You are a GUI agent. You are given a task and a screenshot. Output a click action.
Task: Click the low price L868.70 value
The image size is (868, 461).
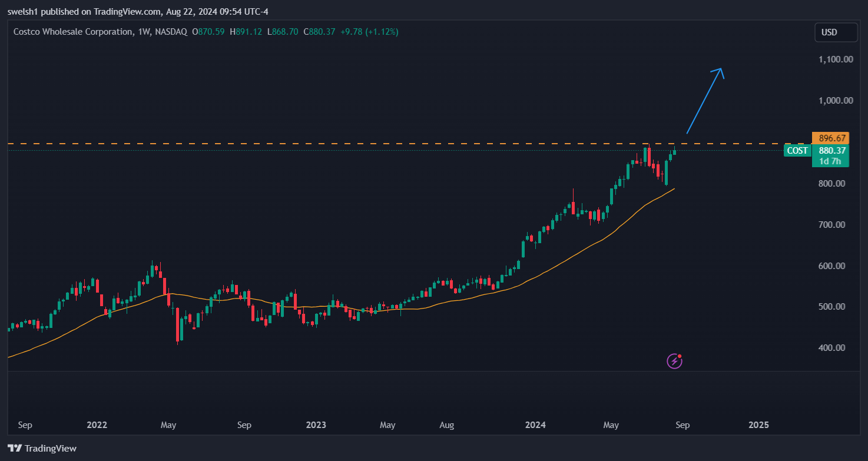(x=283, y=32)
